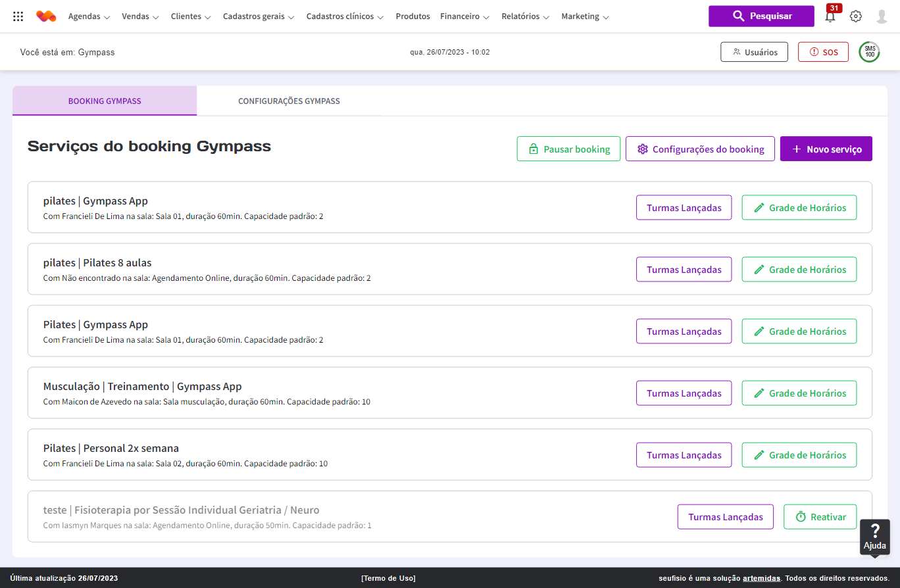The height and width of the screenshot is (588, 900).
Task: Switch to Configurações Gympass tab
Action: click(289, 101)
